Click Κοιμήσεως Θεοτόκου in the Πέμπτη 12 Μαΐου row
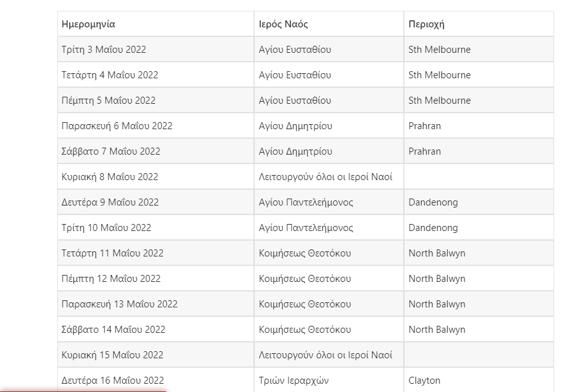This screenshot has width=565, height=392. click(x=305, y=279)
